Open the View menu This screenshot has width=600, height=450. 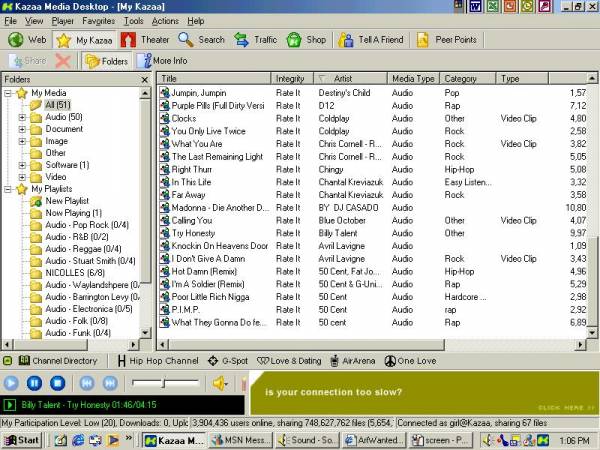pos(34,21)
